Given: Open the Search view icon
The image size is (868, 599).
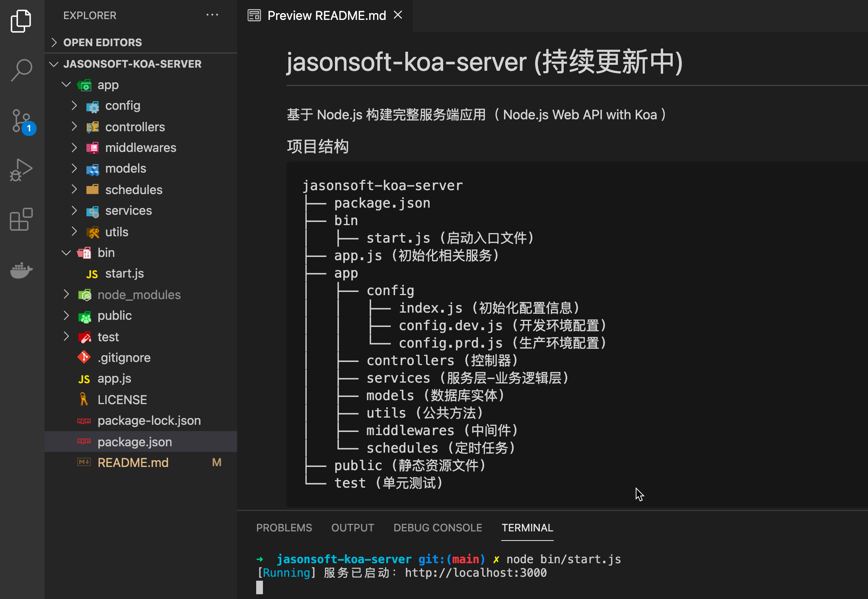Looking at the screenshot, I should pyautogui.click(x=21, y=70).
